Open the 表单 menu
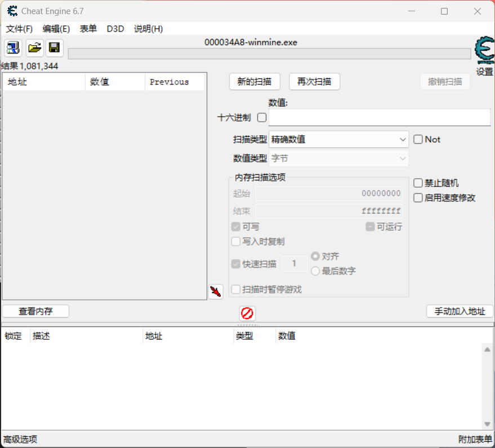Screen dimensions: 495x448 click(88, 29)
